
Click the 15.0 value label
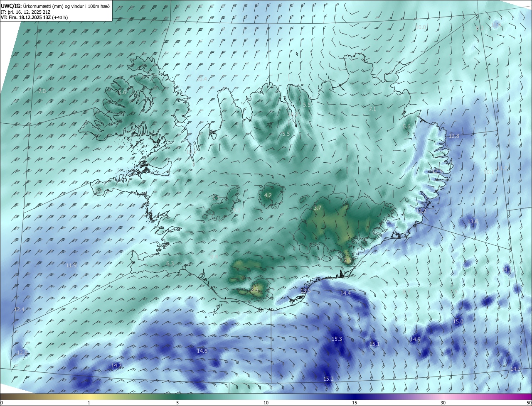pyautogui.click(x=458, y=322)
